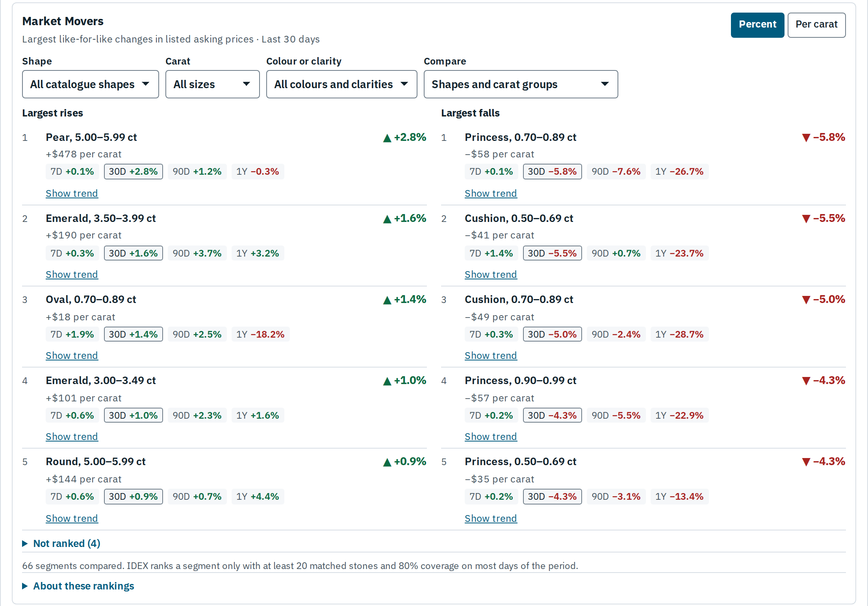
Task: Show trend for Princess 0.70–0.89 ct
Action: [x=491, y=193]
